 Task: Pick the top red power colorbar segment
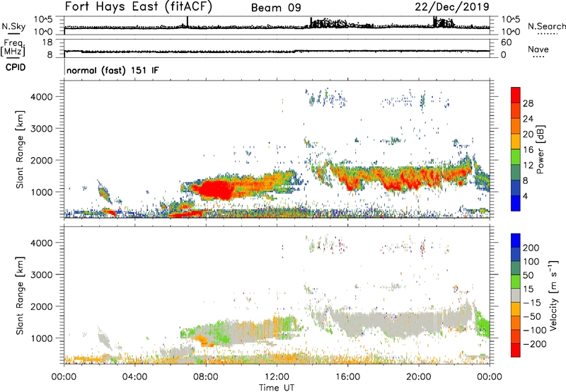pyautogui.click(x=516, y=95)
